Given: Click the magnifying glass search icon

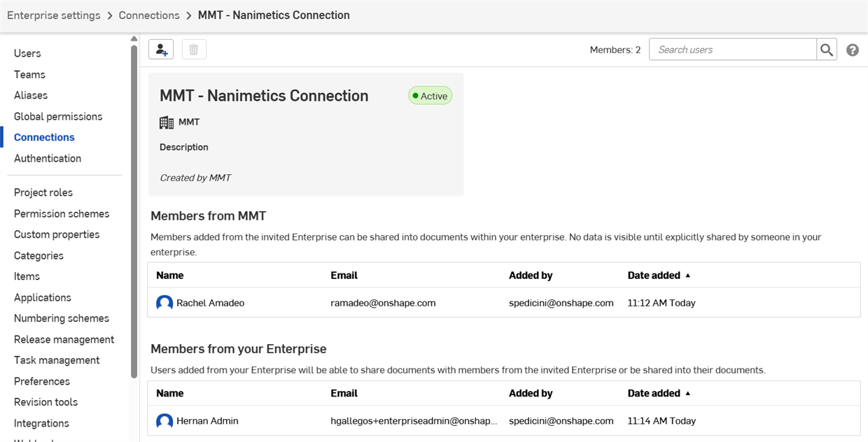Looking at the screenshot, I should (827, 50).
